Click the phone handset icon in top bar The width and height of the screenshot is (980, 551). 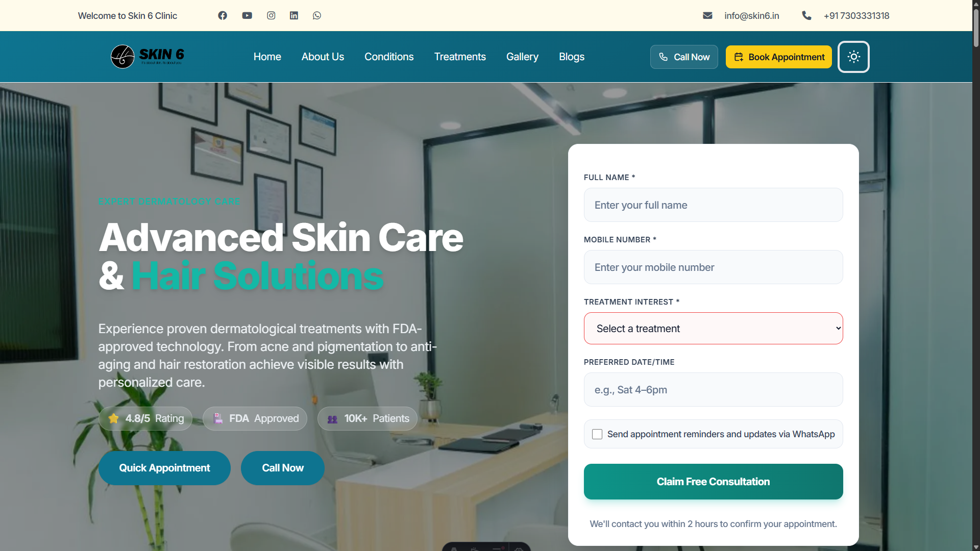click(806, 15)
